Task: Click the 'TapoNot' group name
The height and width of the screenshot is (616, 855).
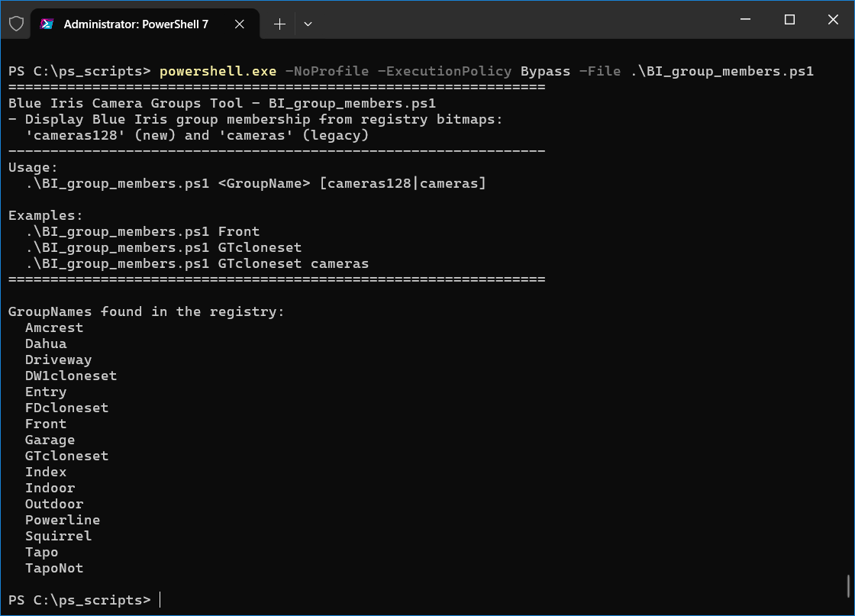Action: coord(54,568)
